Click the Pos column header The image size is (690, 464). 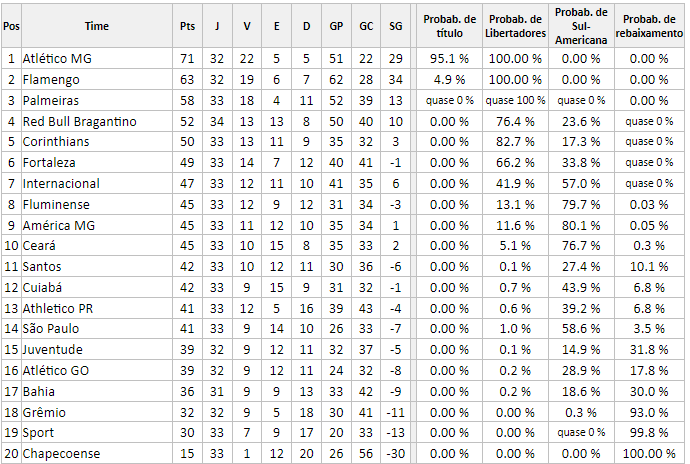[11, 26]
